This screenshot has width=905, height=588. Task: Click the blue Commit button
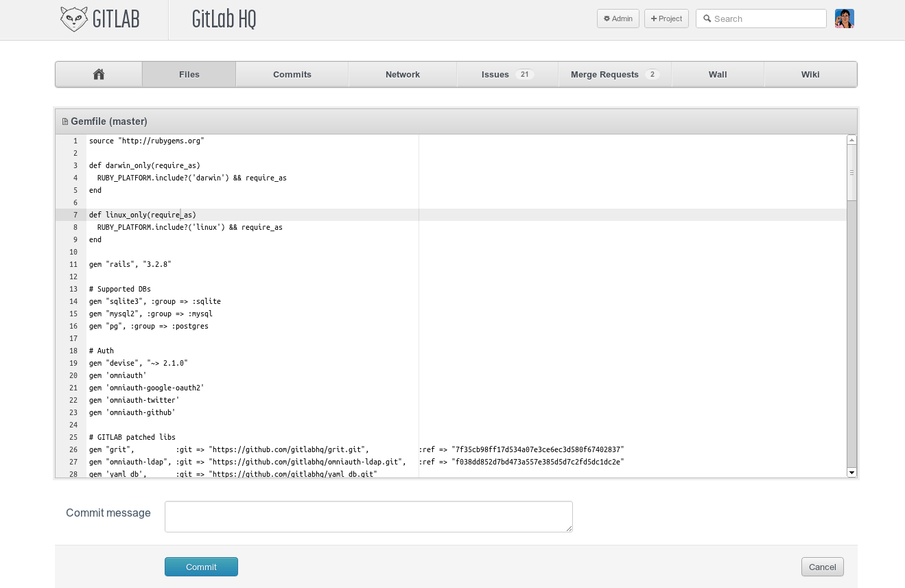tap(201, 567)
